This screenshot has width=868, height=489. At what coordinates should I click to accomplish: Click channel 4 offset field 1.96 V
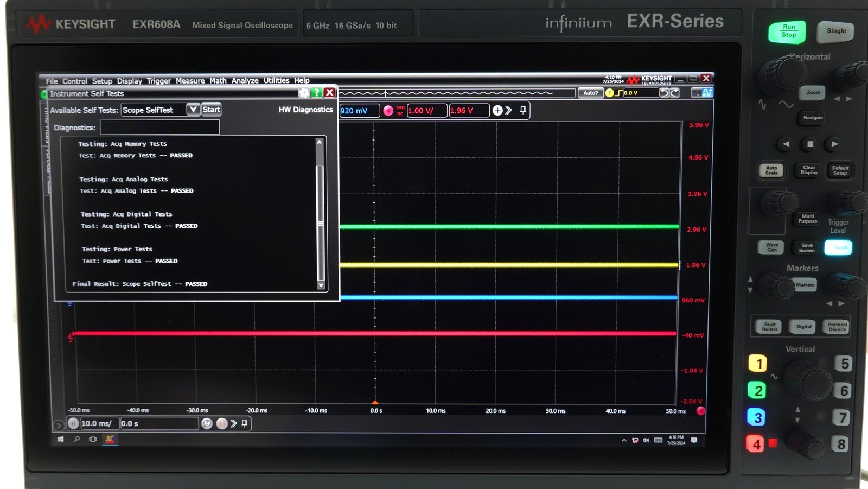[x=469, y=111]
